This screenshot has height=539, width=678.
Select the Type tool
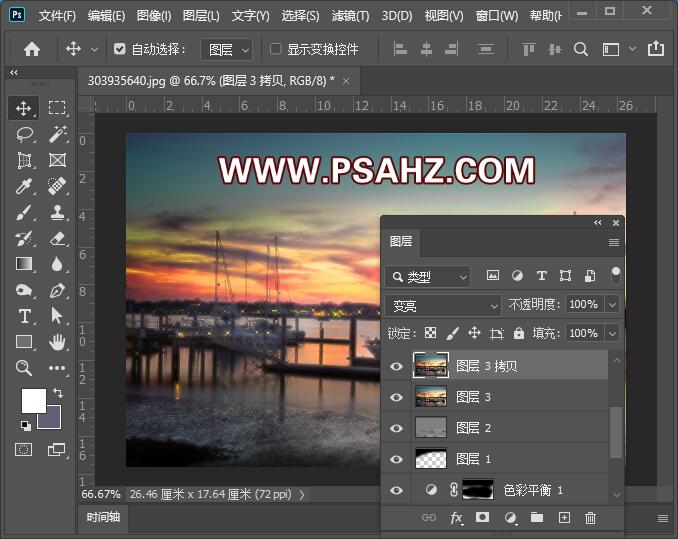click(25, 316)
